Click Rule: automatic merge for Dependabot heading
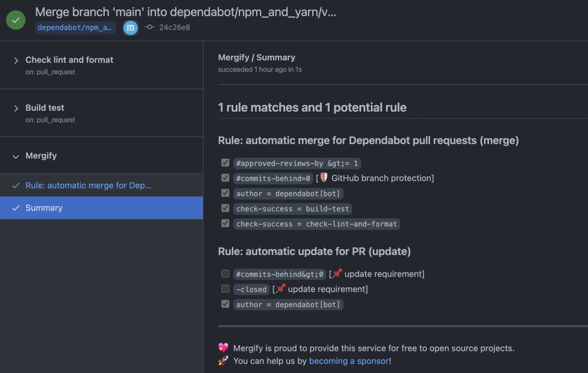Image resolution: width=588 pixels, height=373 pixels. click(368, 140)
